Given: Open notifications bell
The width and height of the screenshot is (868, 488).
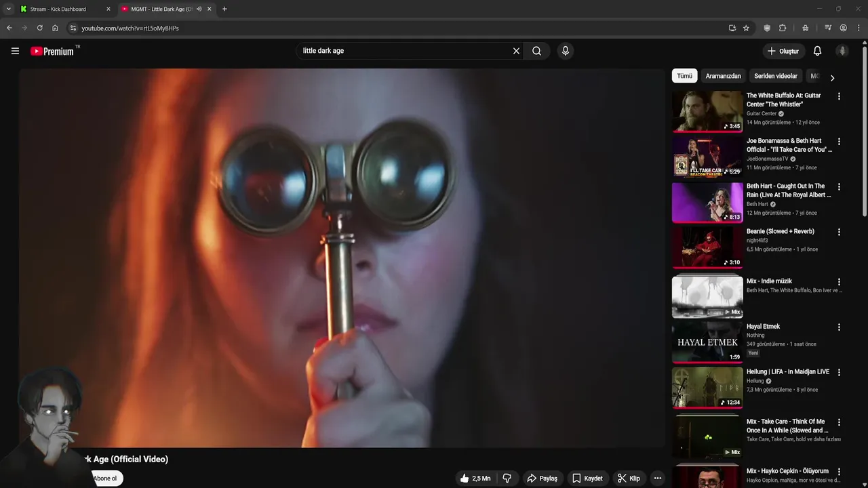Looking at the screenshot, I should (817, 51).
